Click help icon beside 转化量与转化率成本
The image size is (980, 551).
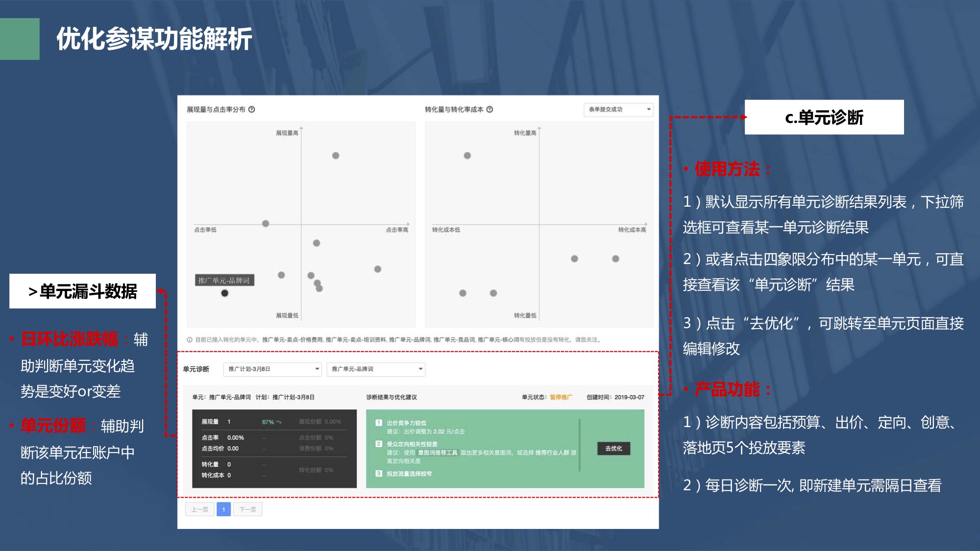pyautogui.click(x=490, y=109)
